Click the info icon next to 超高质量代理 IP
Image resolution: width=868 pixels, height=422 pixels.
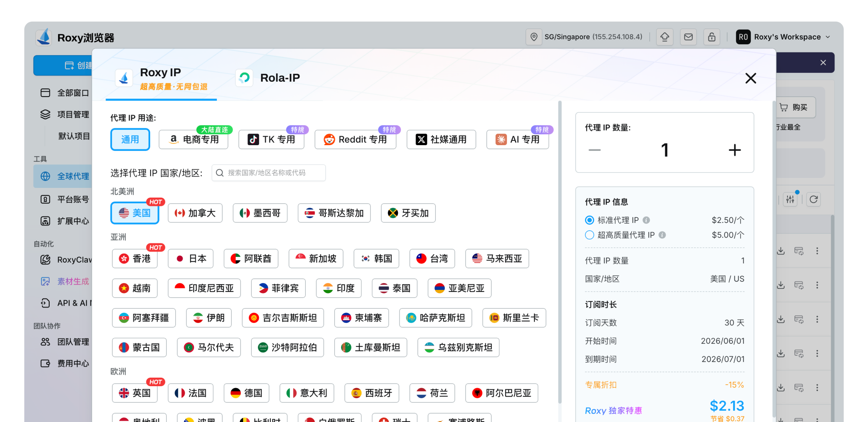(x=662, y=235)
